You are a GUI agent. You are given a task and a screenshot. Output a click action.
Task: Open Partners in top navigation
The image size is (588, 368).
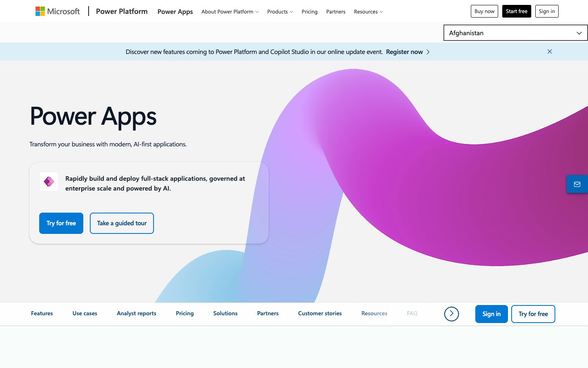click(336, 12)
